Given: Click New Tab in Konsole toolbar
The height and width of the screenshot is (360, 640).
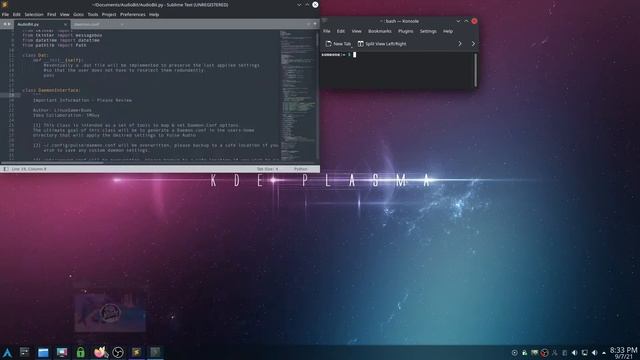Looking at the screenshot, I should tap(338, 44).
